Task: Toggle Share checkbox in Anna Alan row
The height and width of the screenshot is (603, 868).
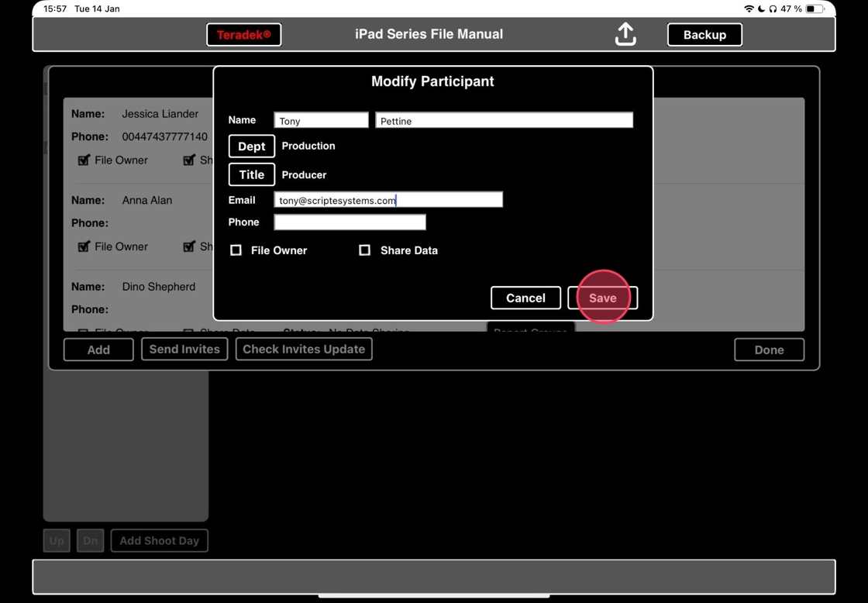Action: click(189, 246)
